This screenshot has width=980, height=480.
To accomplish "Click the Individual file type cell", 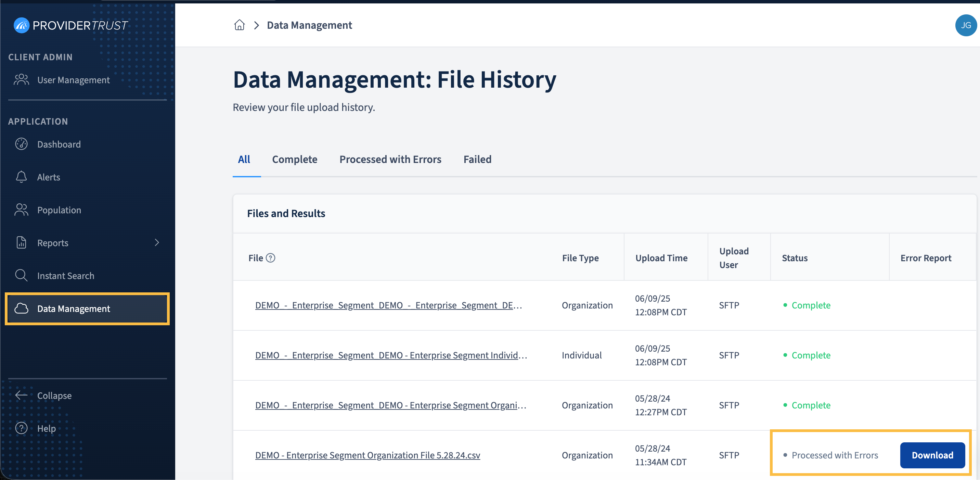I will (x=582, y=355).
